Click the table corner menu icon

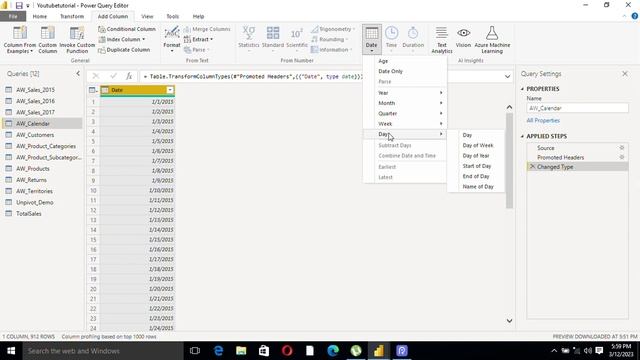(93, 90)
